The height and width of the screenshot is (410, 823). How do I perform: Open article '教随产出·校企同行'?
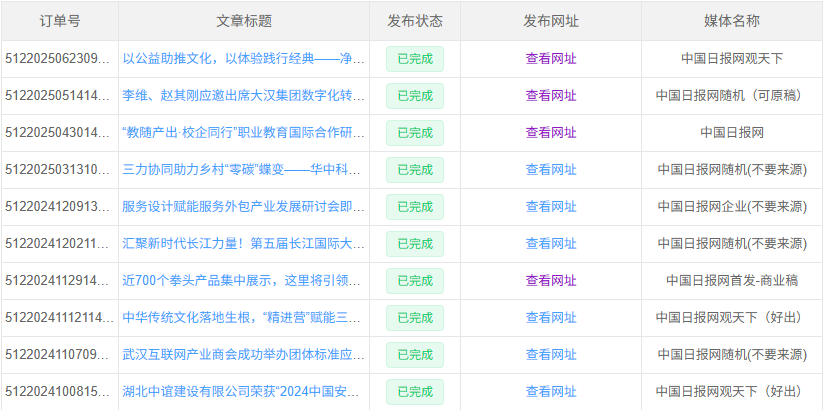coord(244,133)
